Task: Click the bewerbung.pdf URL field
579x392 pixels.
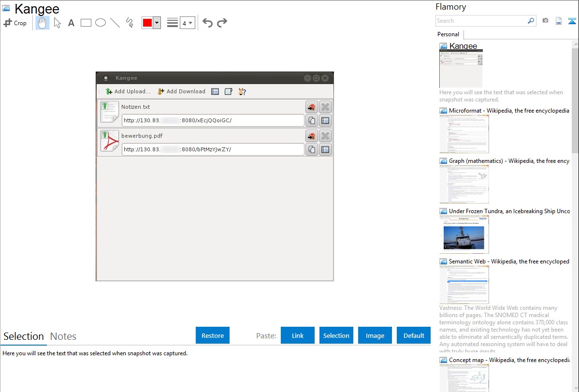Action: [x=213, y=149]
